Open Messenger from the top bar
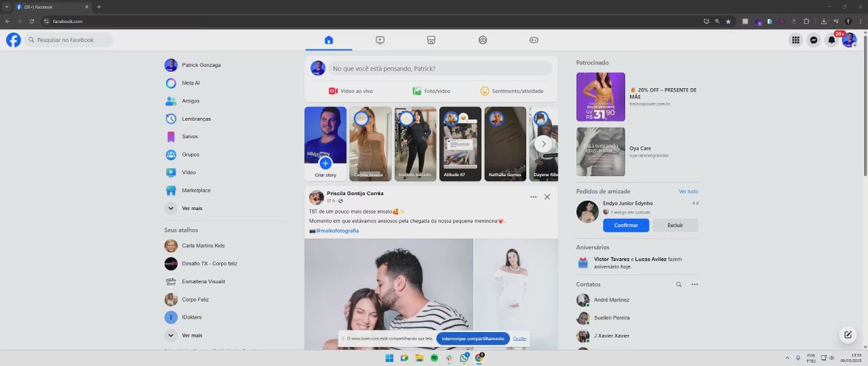This screenshot has width=868, height=366. pos(814,40)
